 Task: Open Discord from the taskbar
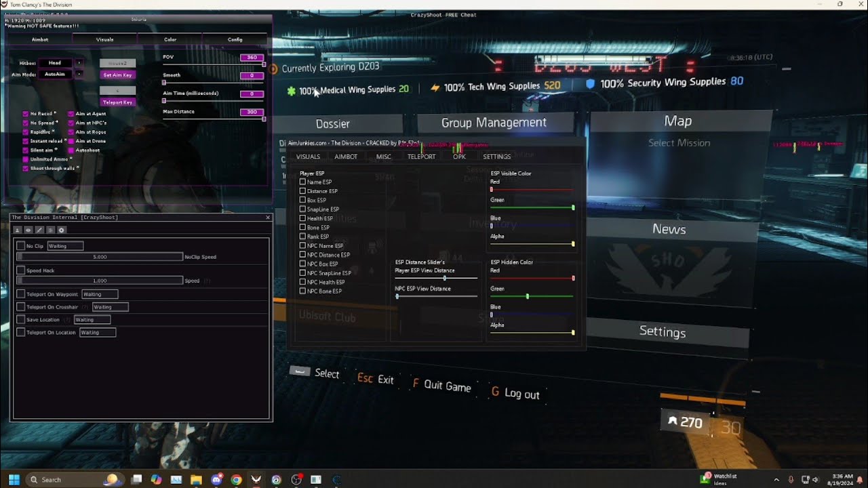[216, 479]
